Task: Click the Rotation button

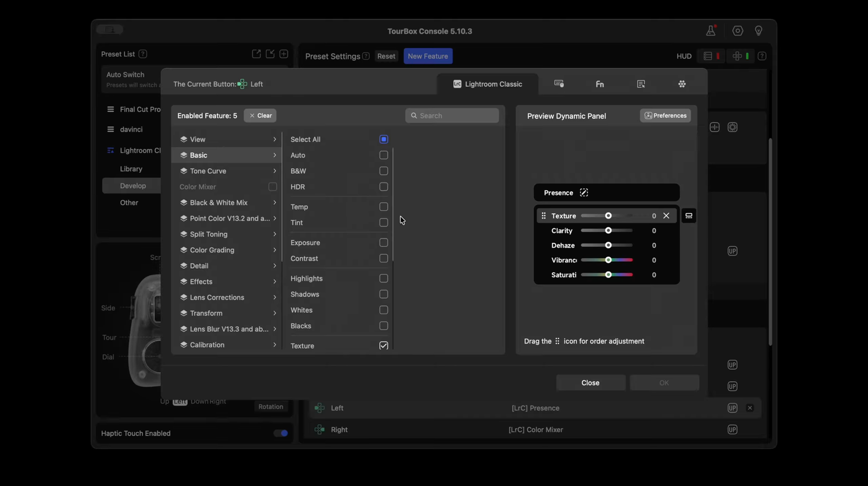Action: coord(271,407)
